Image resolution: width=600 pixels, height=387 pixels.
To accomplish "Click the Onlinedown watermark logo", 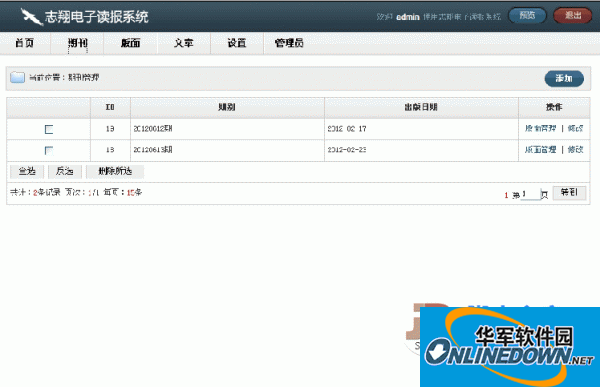I will point(510,347).
